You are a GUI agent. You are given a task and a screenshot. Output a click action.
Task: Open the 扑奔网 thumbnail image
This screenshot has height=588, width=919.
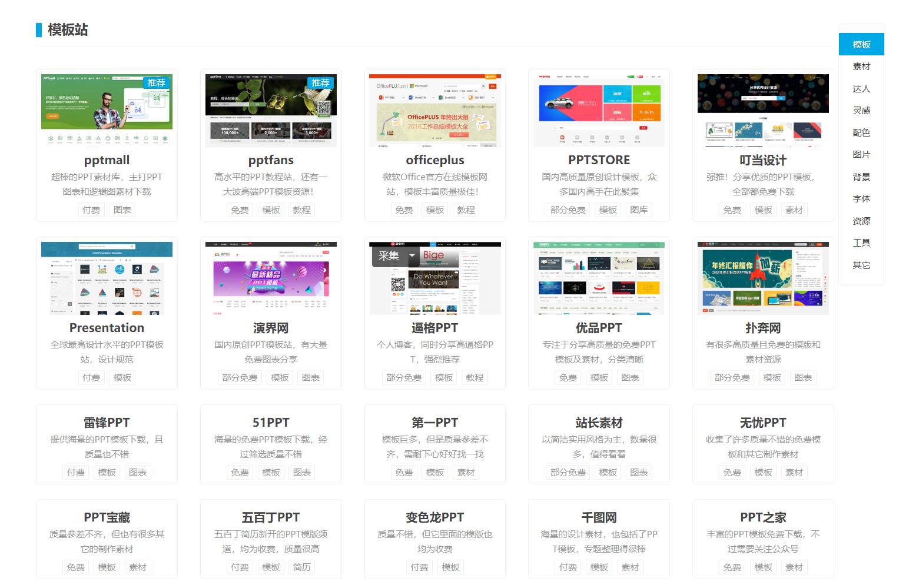(763, 278)
